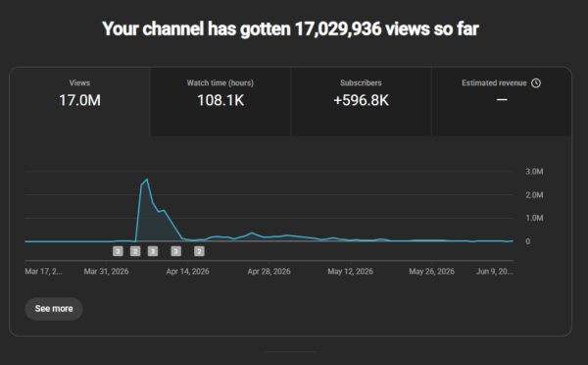This screenshot has height=365, width=588.
Task: Click the 2 marker where the spike begins
Action: coord(135,251)
